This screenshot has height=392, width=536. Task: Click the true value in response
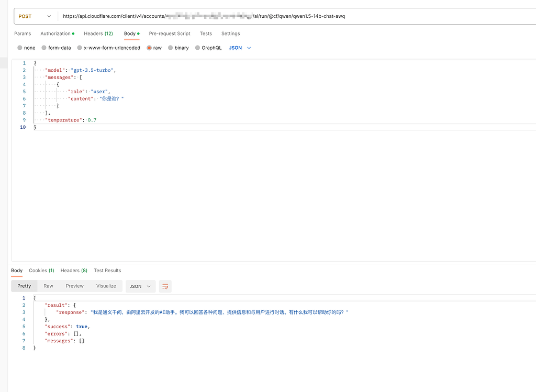click(81, 327)
